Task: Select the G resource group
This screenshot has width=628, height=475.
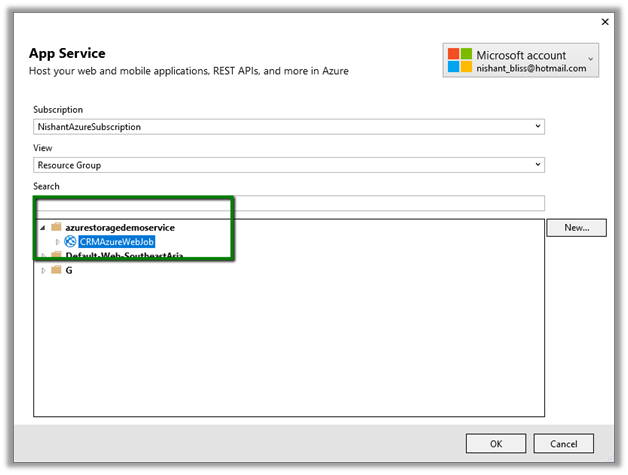Action: (69, 271)
